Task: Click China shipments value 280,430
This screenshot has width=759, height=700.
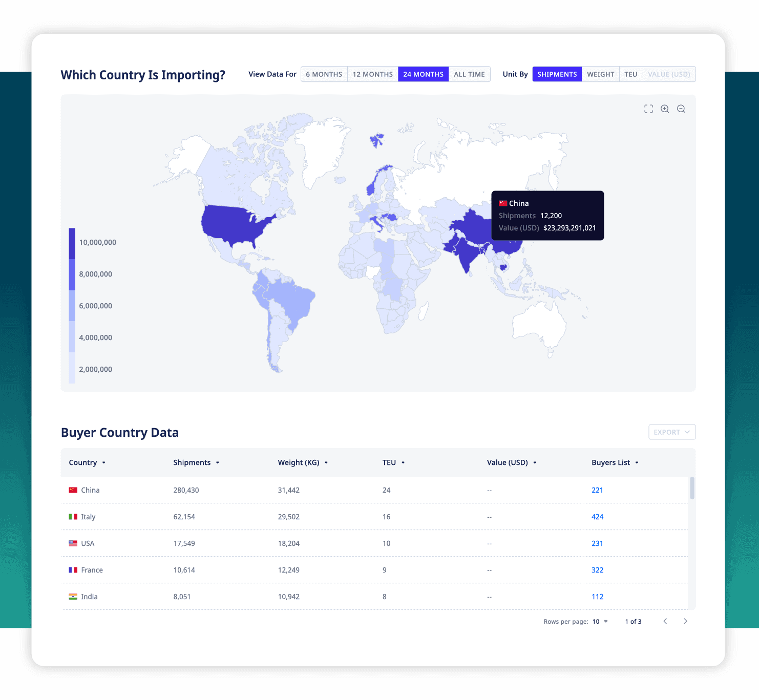Action: pos(186,490)
